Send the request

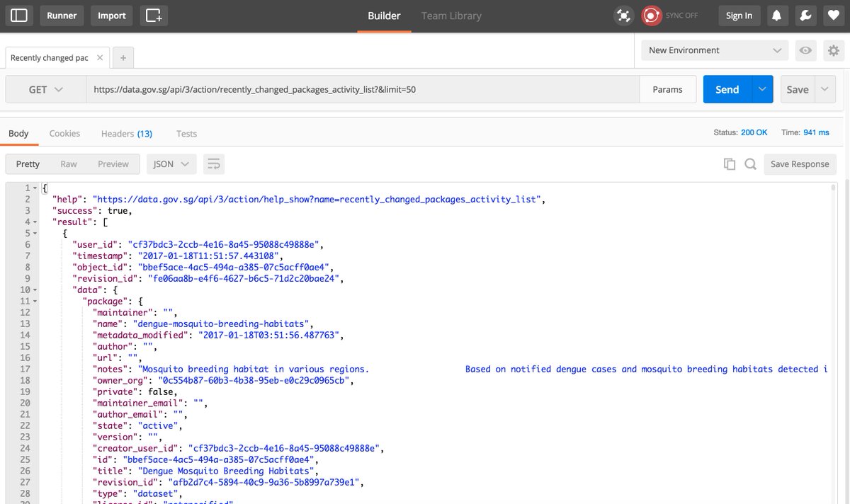[727, 89]
